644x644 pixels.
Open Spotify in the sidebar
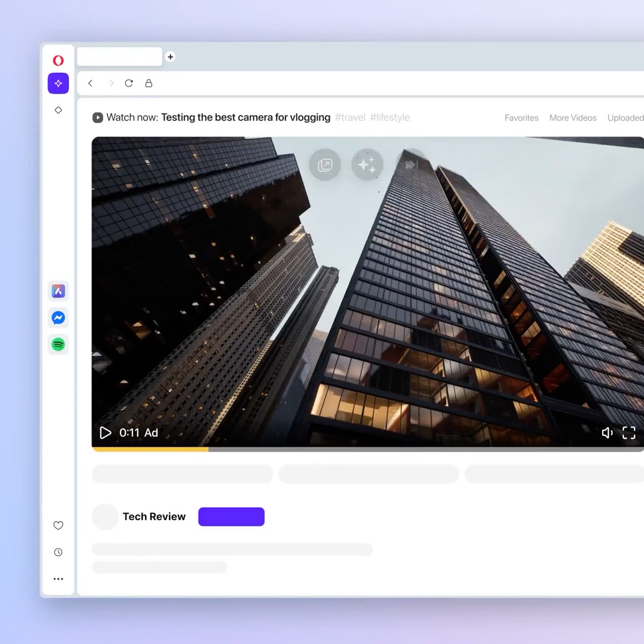coord(58,344)
